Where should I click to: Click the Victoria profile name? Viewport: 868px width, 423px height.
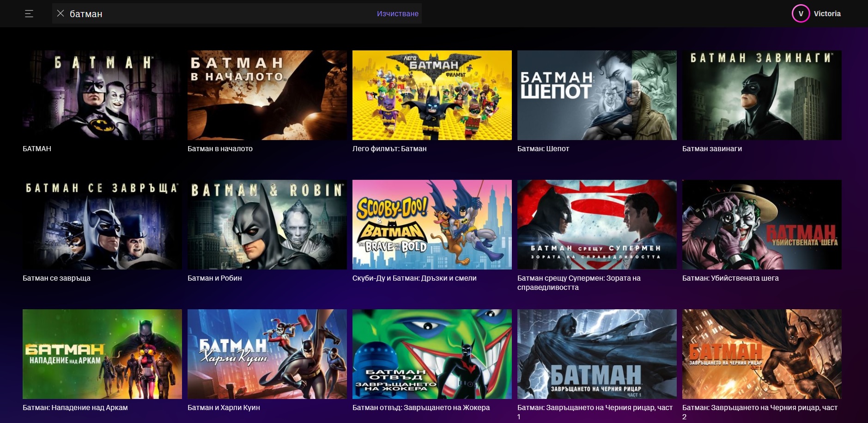point(827,14)
